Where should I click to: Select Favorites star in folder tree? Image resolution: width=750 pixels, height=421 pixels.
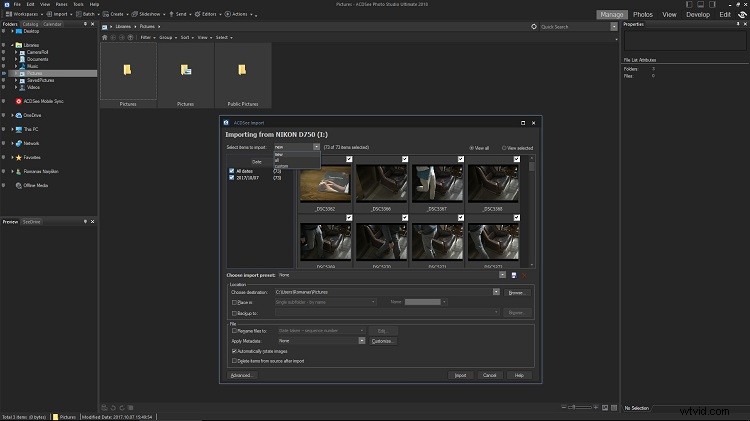[x=19, y=157]
